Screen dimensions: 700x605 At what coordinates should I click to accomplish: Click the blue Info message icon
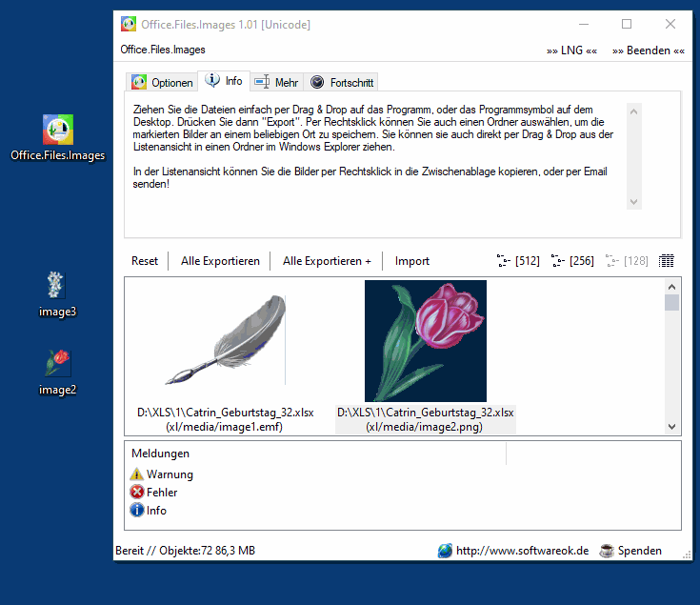(x=136, y=510)
